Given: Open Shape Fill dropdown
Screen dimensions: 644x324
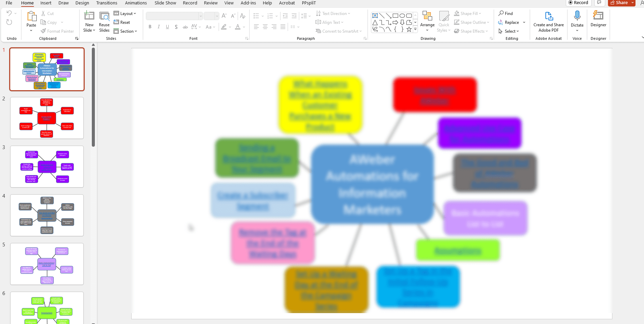Looking at the screenshot, I should (468, 14).
